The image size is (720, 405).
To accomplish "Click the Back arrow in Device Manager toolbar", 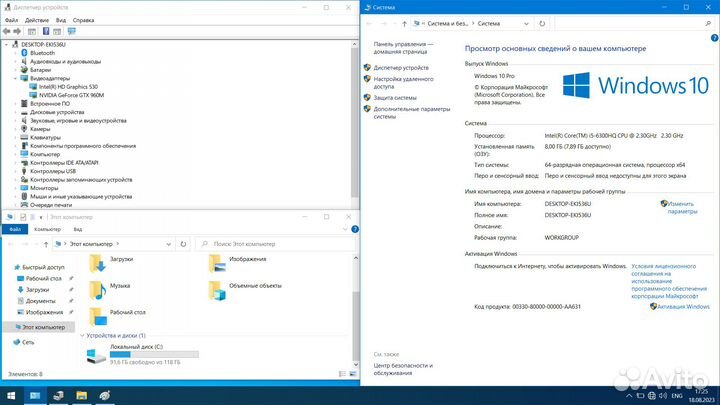I will tap(6, 31).
